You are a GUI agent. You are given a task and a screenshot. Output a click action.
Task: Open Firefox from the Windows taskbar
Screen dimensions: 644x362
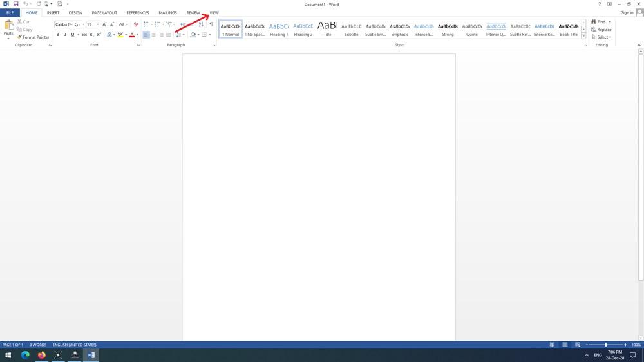click(41, 355)
